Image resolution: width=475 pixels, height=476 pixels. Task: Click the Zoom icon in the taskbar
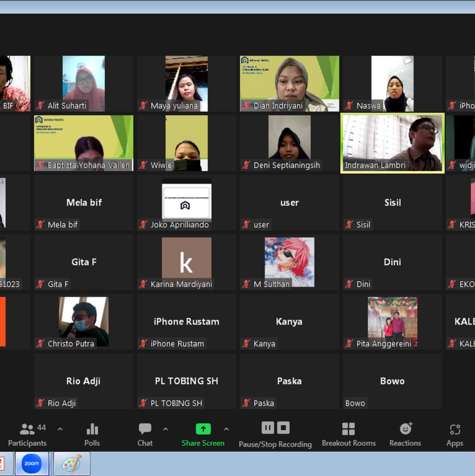(x=32, y=463)
